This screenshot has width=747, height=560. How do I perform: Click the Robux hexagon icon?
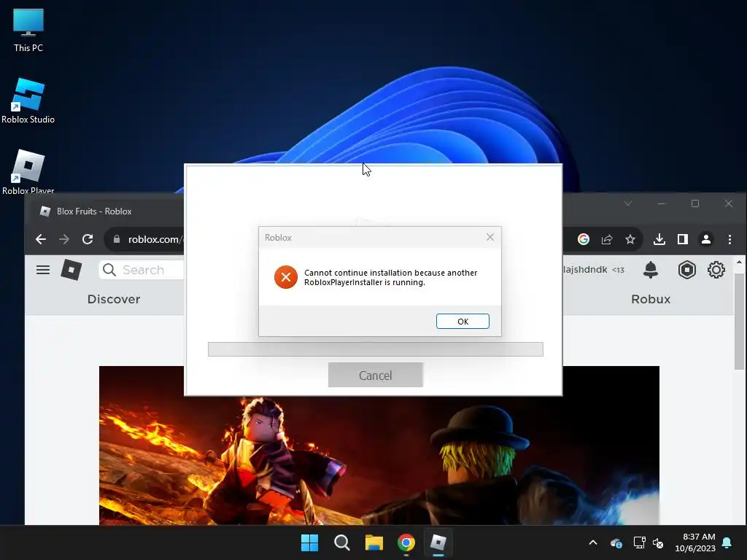pyautogui.click(x=687, y=270)
